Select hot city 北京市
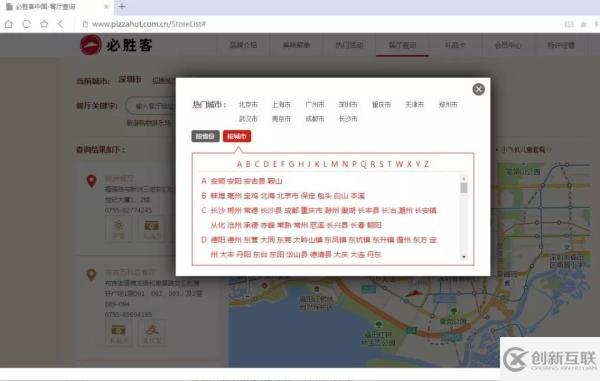 pos(248,104)
